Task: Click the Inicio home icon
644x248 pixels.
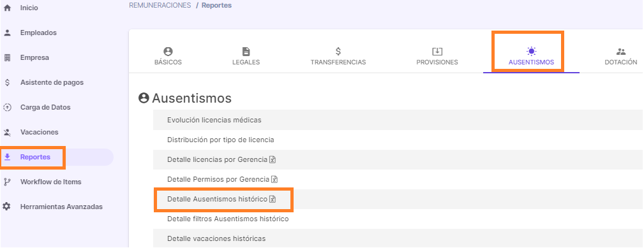Action: click(x=6, y=8)
